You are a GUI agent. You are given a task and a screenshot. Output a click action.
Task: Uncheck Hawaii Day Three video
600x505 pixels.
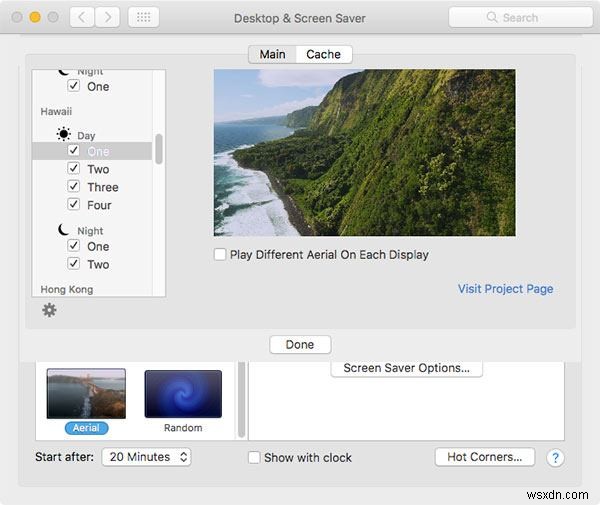click(73, 186)
